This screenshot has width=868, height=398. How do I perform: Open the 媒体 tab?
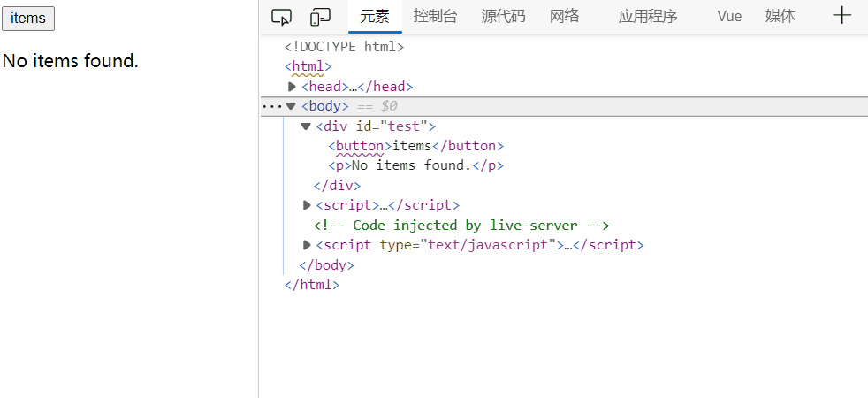pos(780,17)
